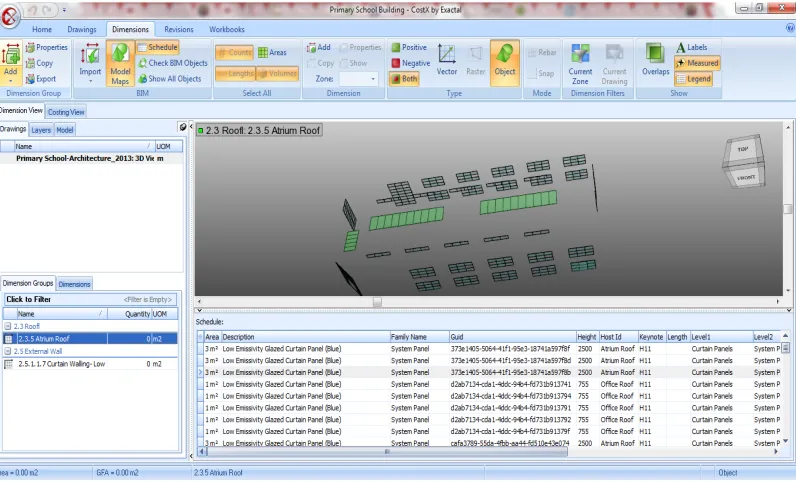Select Both dimension type
The width and height of the screenshot is (796, 482).
point(404,79)
